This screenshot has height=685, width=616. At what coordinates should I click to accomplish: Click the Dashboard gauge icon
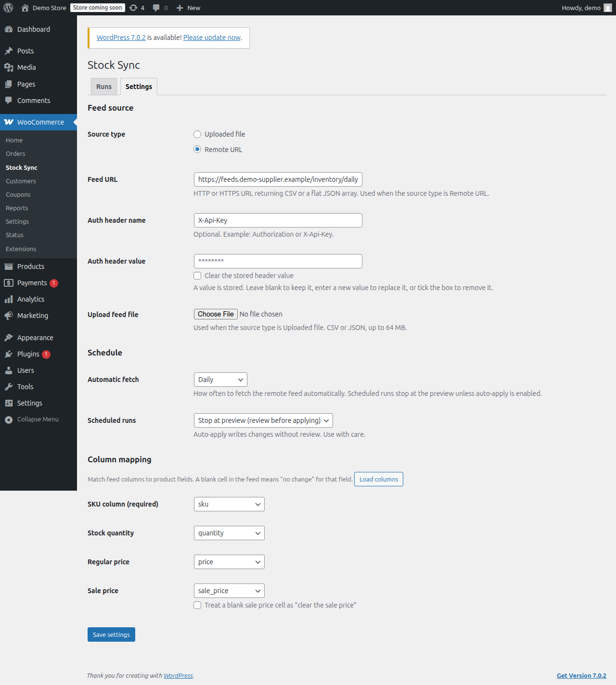tap(9, 29)
